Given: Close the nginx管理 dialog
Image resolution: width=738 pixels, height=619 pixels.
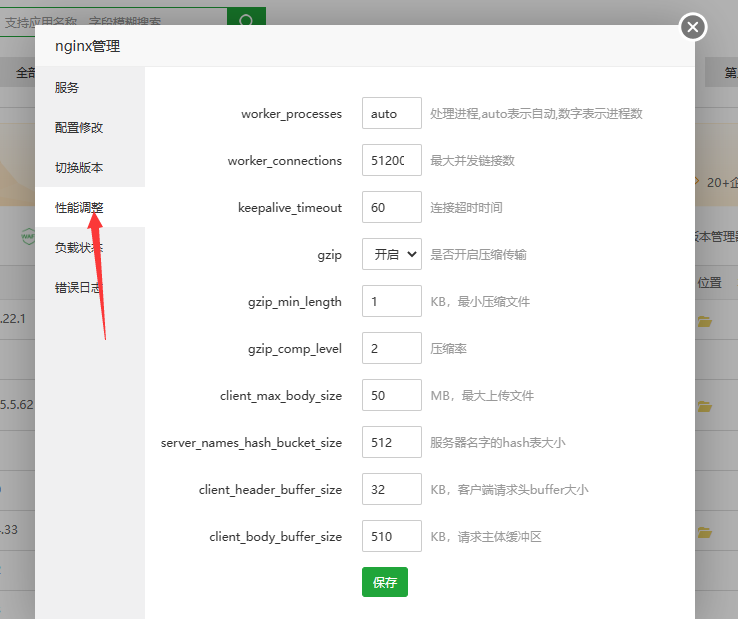Looking at the screenshot, I should click(693, 27).
